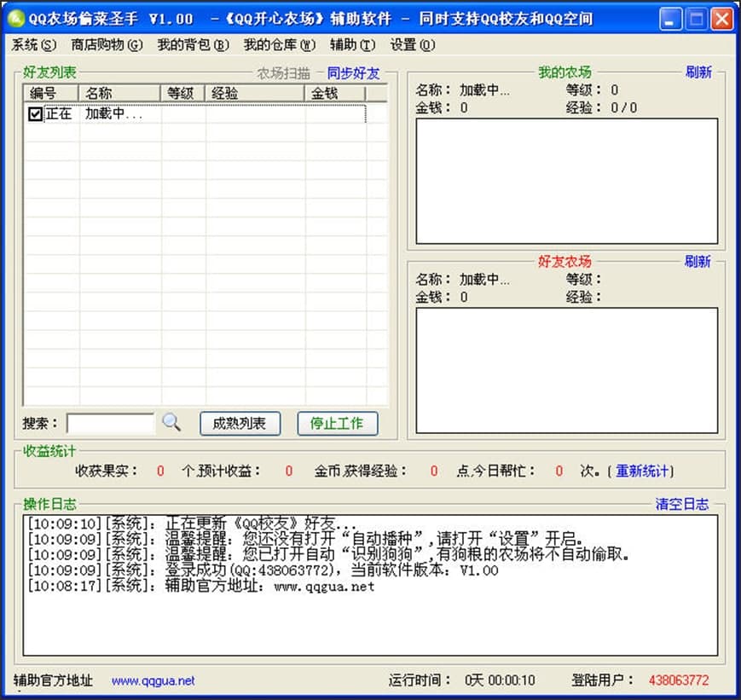This screenshot has width=741, height=700.
Task: Refresh the 我的农场 panel
Action: pyautogui.click(x=698, y=72)
